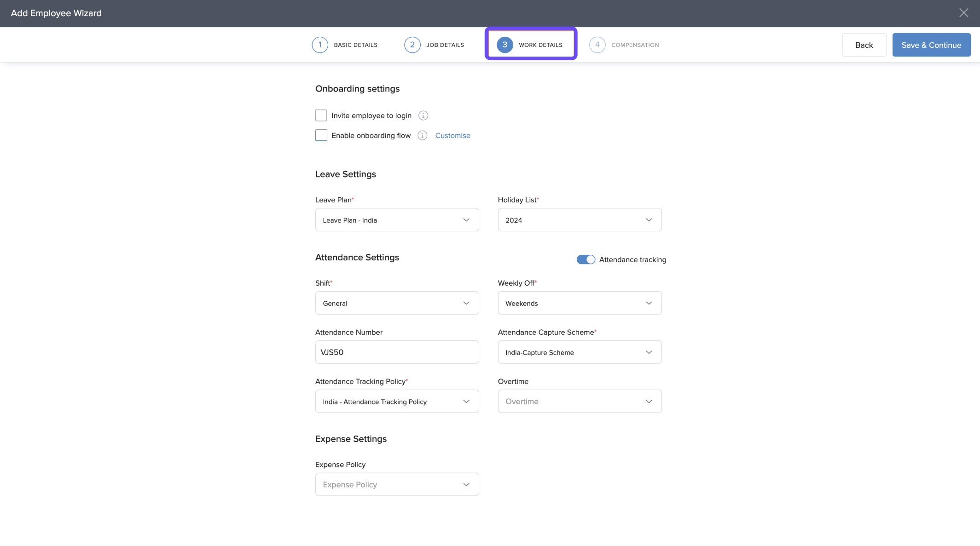Click the Back button
The height and width of the screenshot is (546, 980).
(x=864, y=45)
